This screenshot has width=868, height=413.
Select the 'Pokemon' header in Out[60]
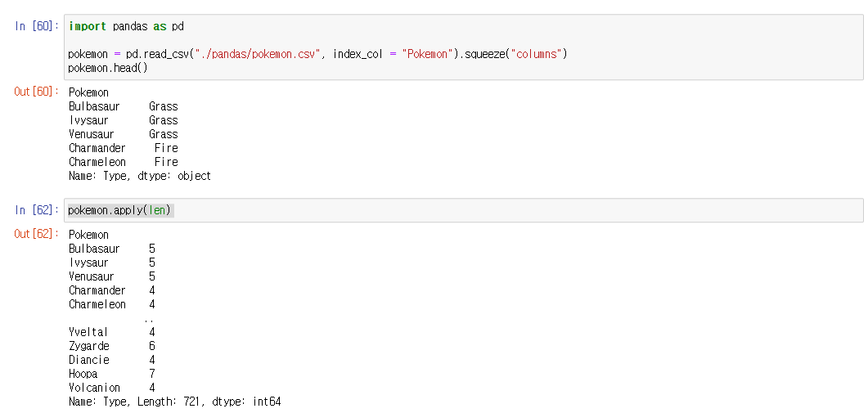(x=88, y=92)
